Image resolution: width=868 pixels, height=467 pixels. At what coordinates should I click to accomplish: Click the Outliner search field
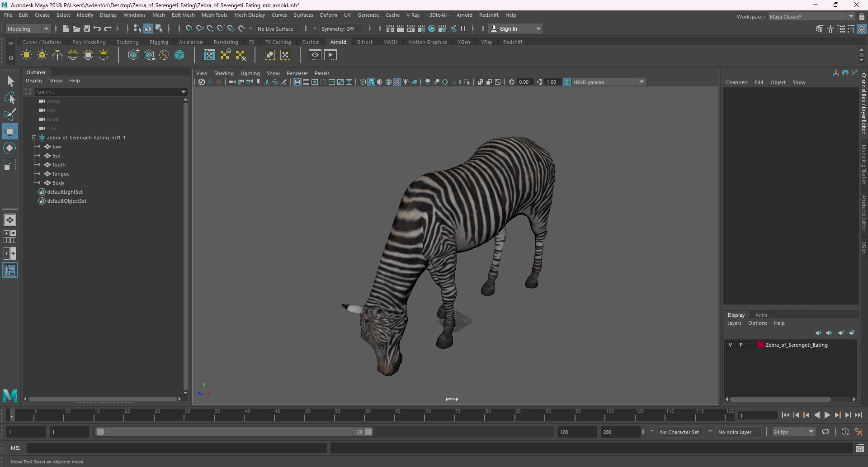[107, 92]
